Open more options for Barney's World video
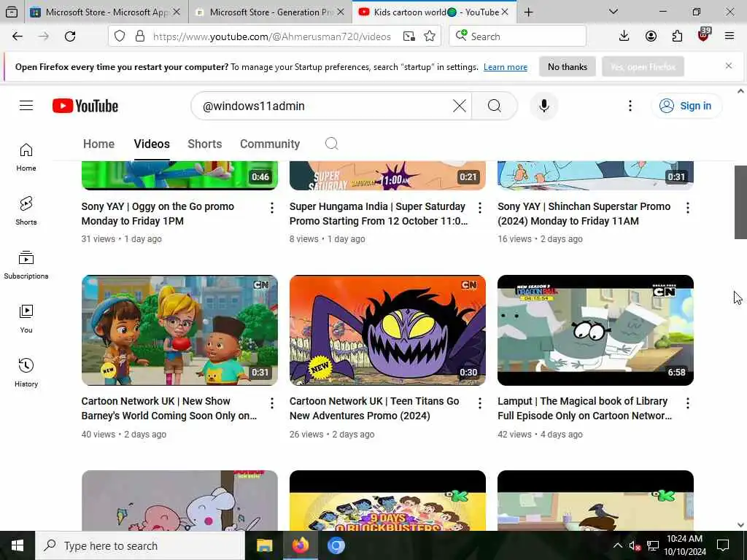This screenshot has width=747, height=560. (271, 403)
